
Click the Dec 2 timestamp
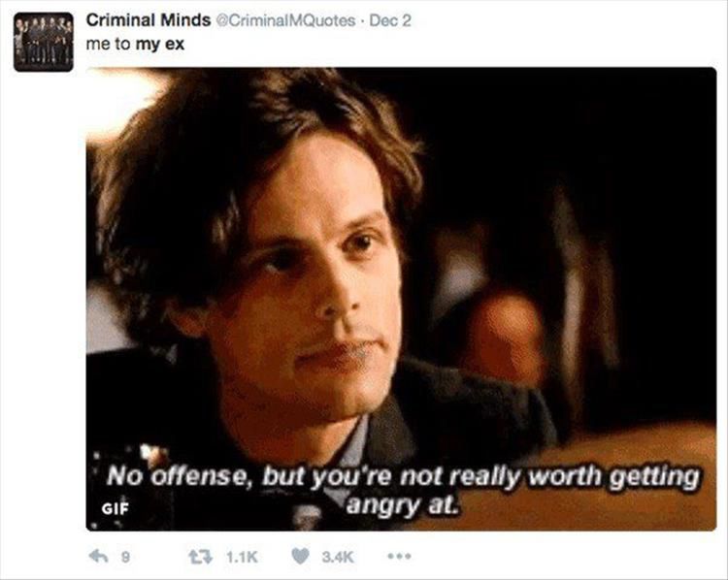pos(390,21)
